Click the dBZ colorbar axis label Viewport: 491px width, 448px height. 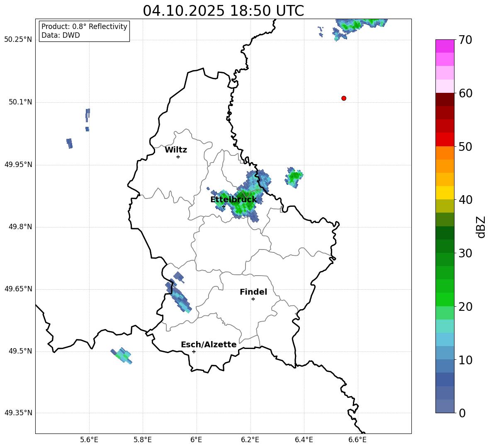pyautogui.click(x=481, y=227)
